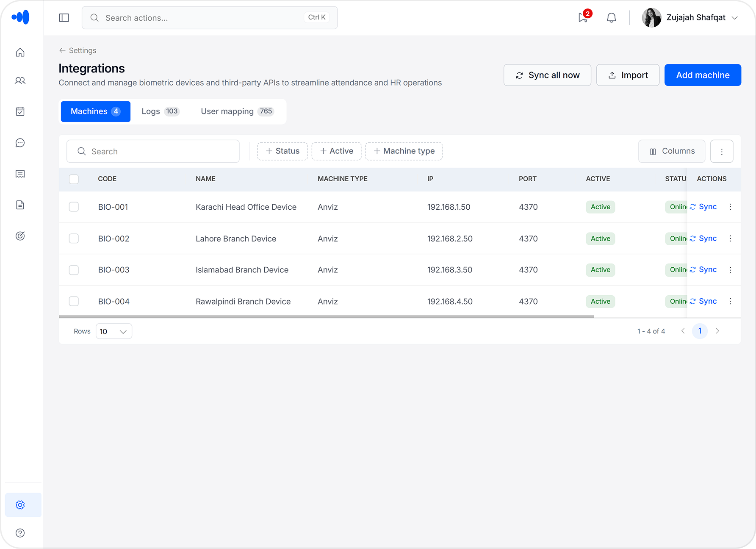Open the Home sidebar icon

20,52
